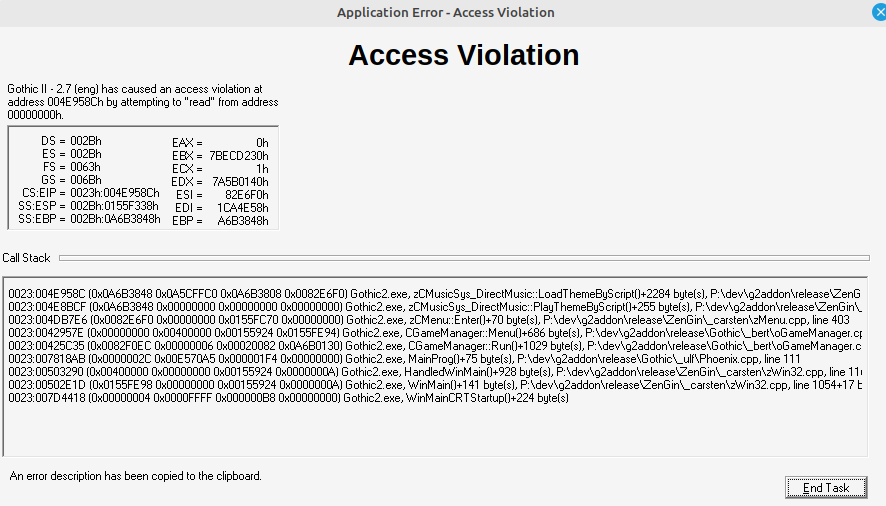Click the Call Stack section label
Viewport: 886px width, 506px height.
click(26, 258)
